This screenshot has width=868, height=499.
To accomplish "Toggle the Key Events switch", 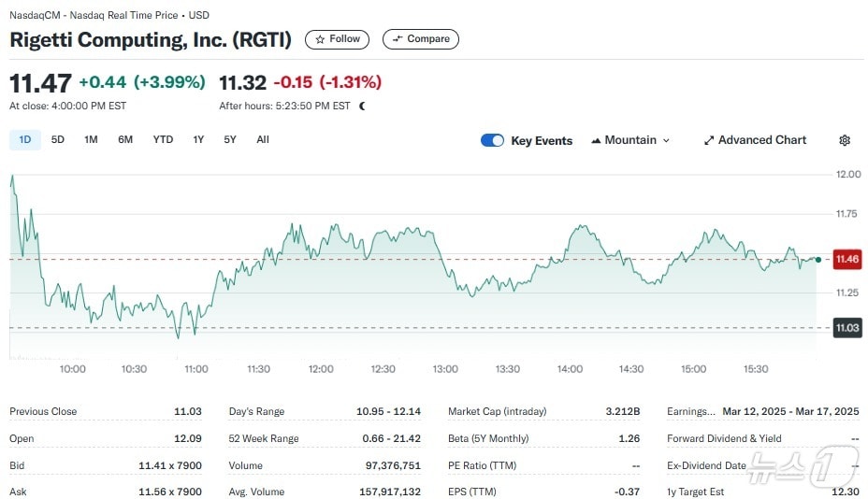I will pos(492,140).
